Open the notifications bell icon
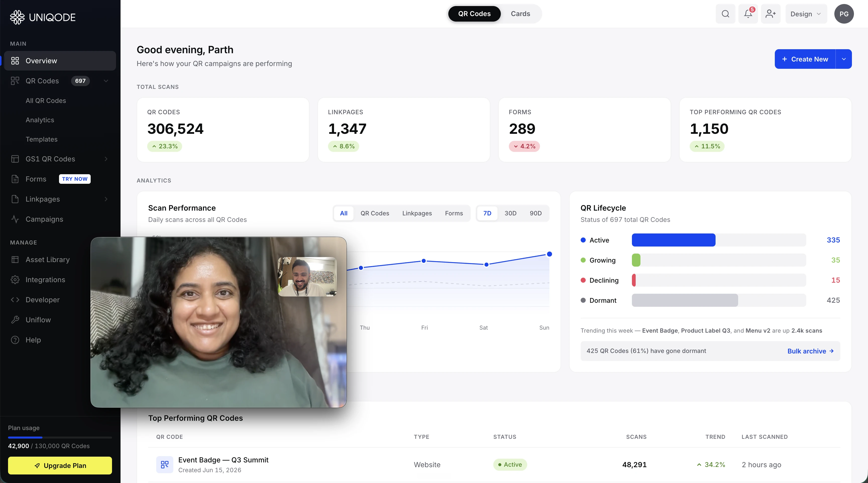This screenshot has width=868, height=483. 748,14
